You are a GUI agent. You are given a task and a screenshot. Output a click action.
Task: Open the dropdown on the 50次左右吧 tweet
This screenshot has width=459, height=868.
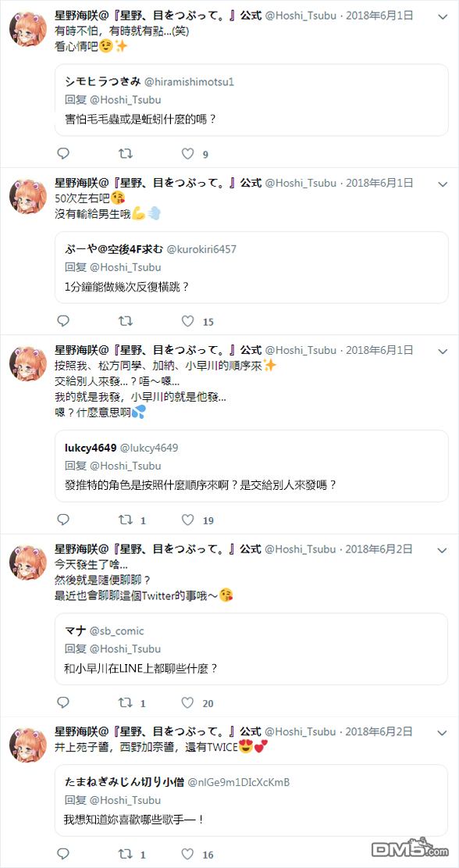(x=442, y=184)
